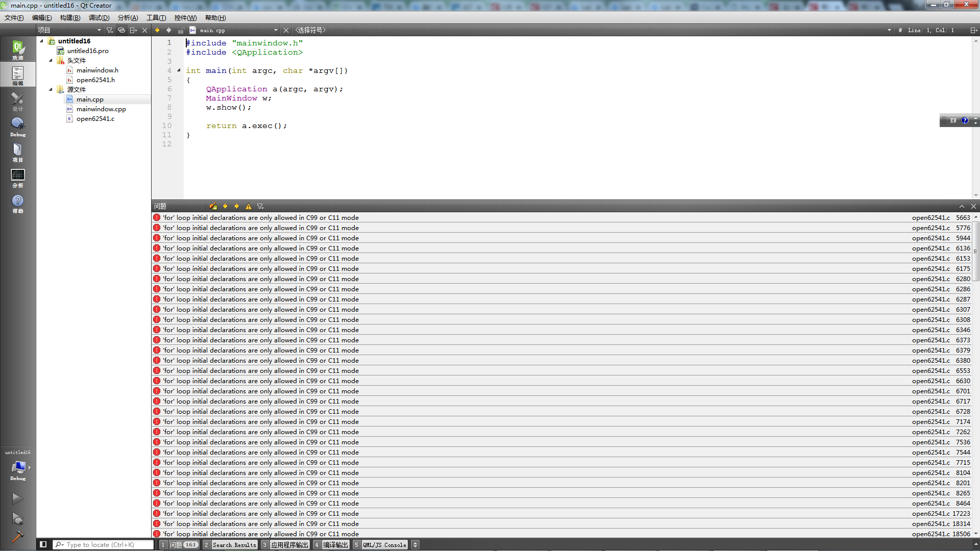Expand the 头文件 folder in project tree

pos(52,61)
